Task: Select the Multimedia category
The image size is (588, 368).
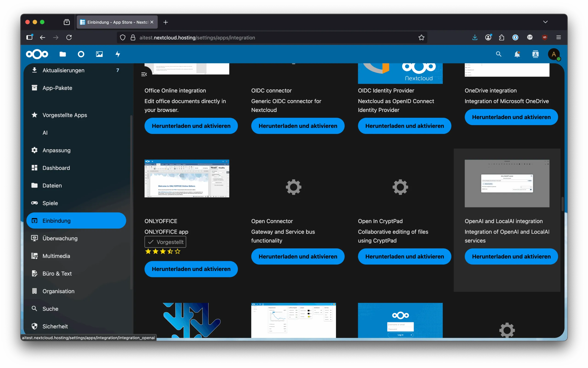Action: (76, 256)
